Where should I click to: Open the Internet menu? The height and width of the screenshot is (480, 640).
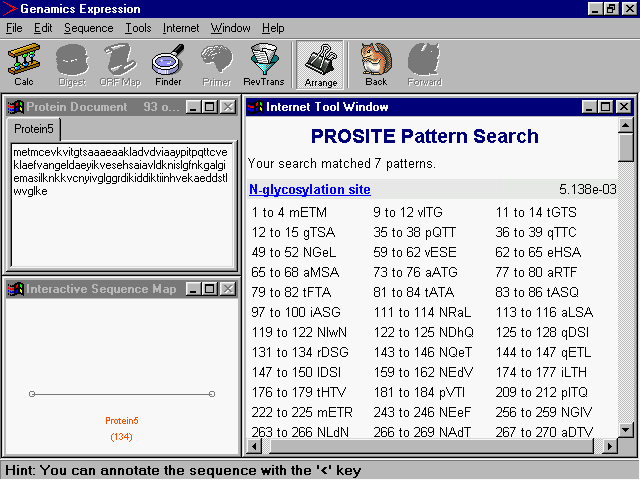181,28
